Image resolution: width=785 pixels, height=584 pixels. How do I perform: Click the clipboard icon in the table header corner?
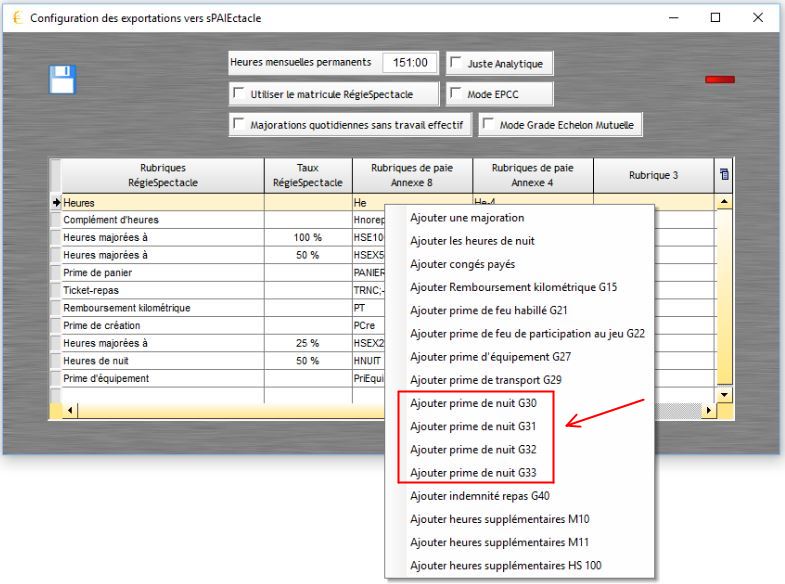[x=724, y=174]
